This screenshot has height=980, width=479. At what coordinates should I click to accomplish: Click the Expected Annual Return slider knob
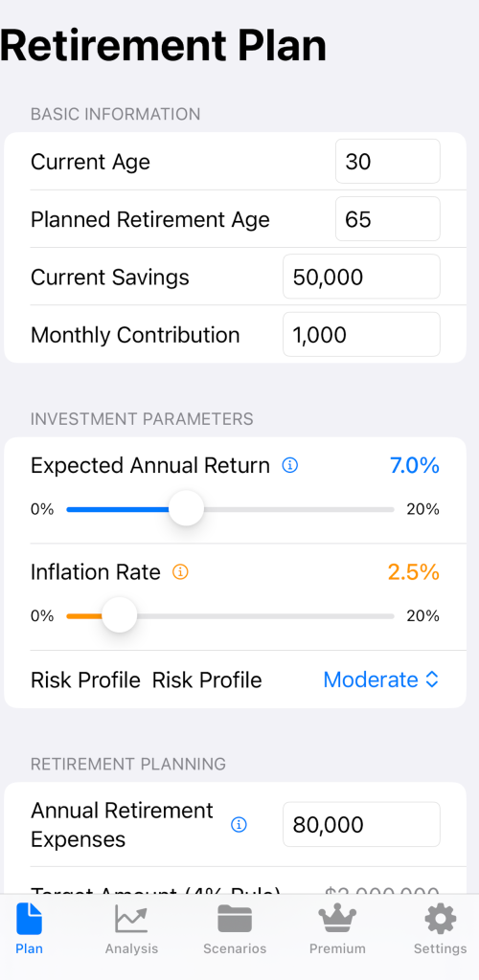[x=187, y=509]
